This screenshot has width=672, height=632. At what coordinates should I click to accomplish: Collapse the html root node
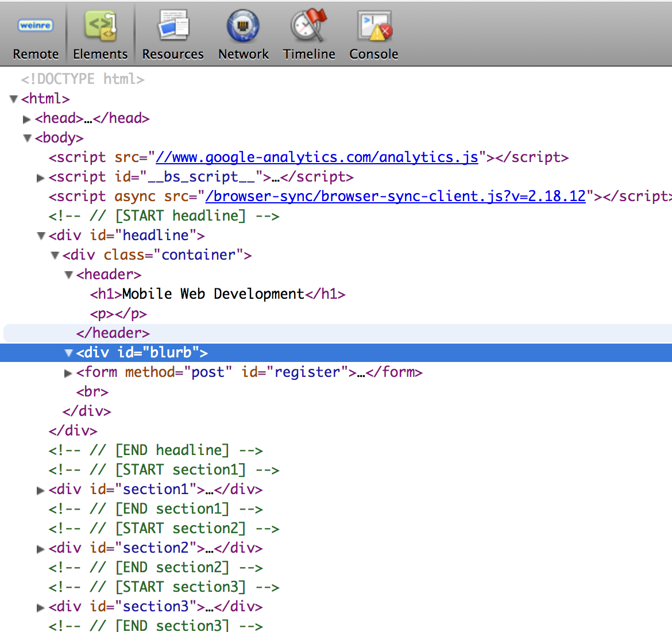[14, 99]
